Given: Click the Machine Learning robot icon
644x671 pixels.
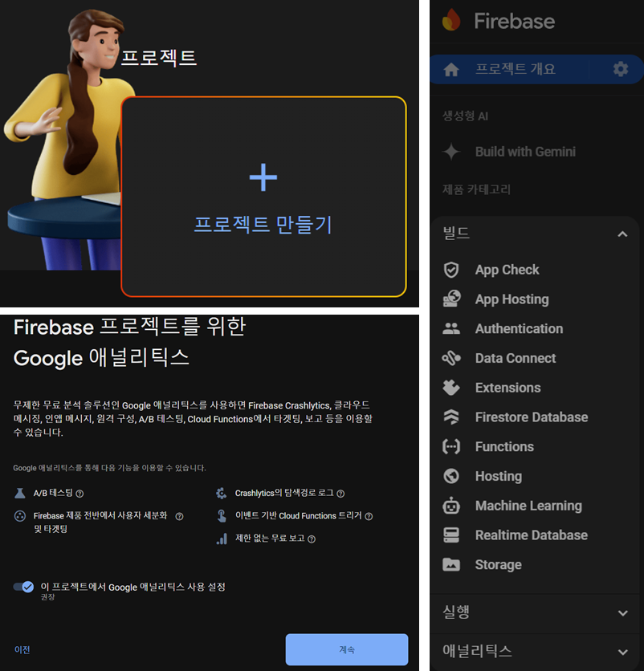Looking at the screenshot, I should [x=451, y=506].
